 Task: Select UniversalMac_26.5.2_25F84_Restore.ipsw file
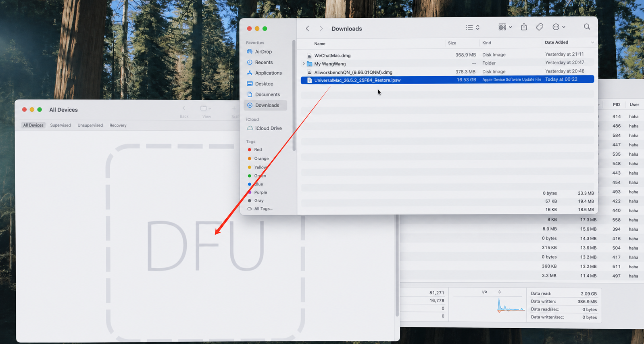447,80
